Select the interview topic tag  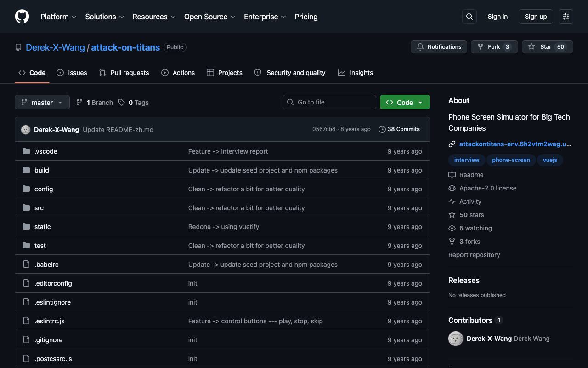coord(467,160)
